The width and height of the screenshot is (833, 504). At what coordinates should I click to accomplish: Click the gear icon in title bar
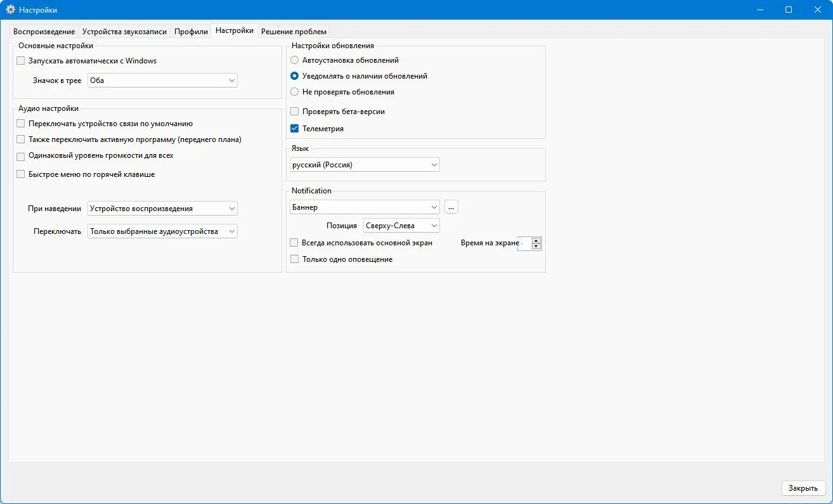(x=11, y=10)
